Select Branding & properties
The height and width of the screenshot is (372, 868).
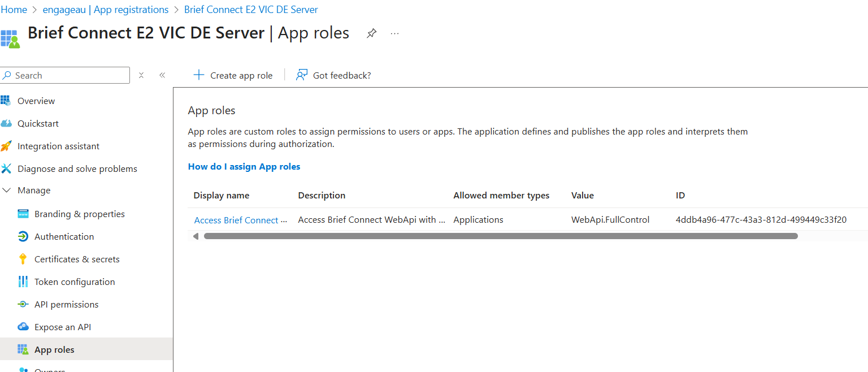[80, 214]
